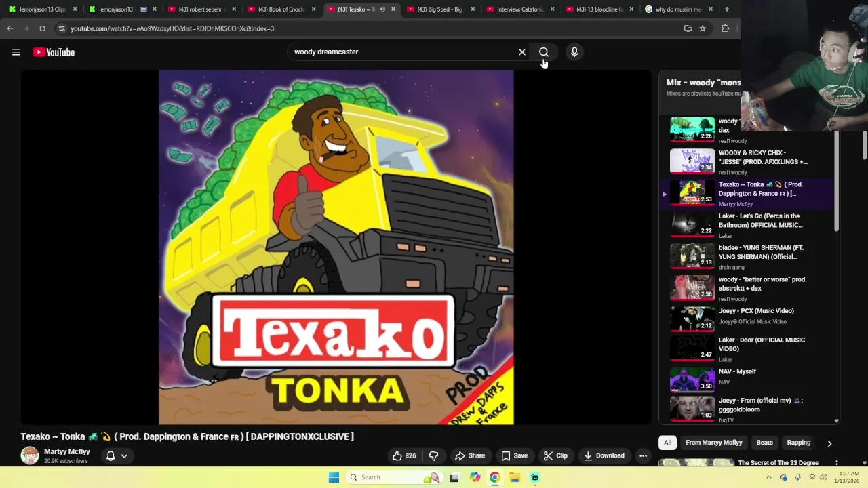
Task: Focus the 'woody dreamcaster' search field
Action: [403, 52]
